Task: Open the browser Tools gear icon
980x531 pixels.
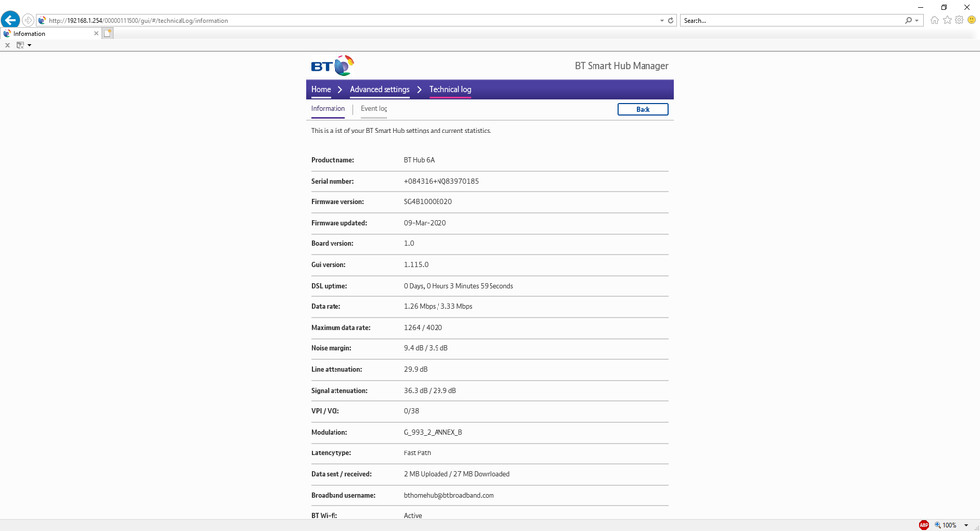Action: (x=958, y=20)
